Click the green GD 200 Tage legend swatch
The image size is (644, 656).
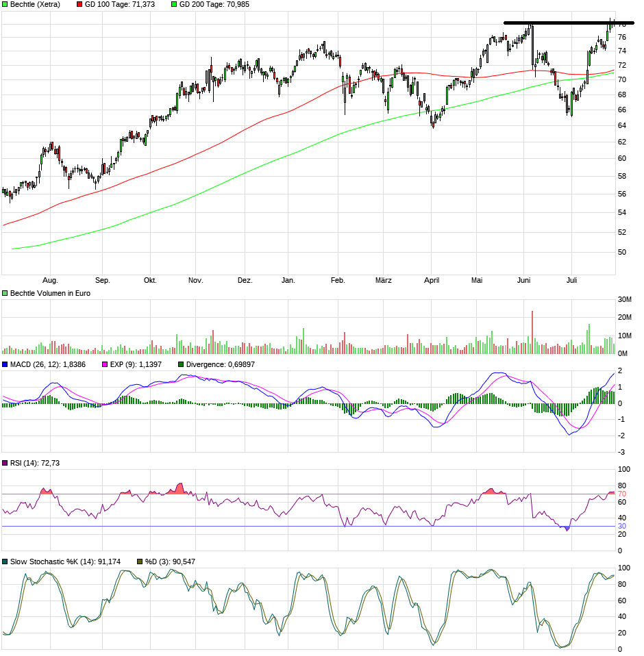pyautogui.click(x=174, y=4)
